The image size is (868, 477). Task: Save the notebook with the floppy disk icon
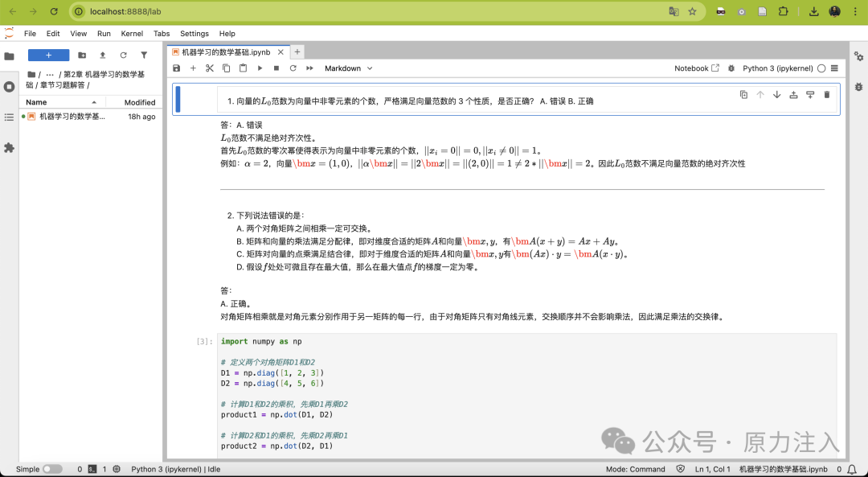point(177,68)
